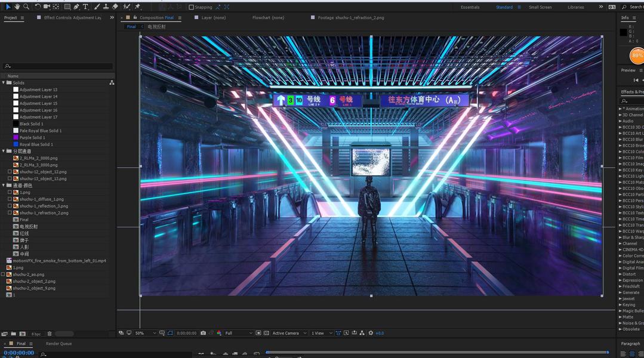Switch to the Standard workspace
This screenshot has height=358, width=644.
[504, 7]
